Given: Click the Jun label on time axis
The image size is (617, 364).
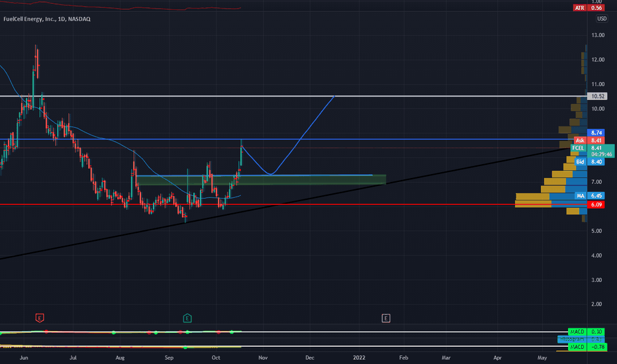Looking at the screenshot, I should pos(24,357).
